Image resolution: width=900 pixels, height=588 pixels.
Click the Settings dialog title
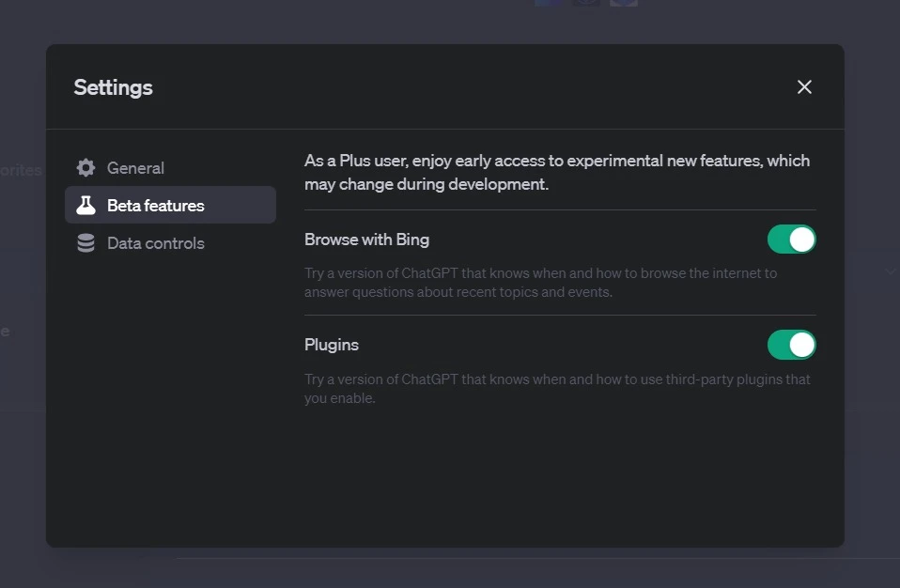click(x=113, y=87)
